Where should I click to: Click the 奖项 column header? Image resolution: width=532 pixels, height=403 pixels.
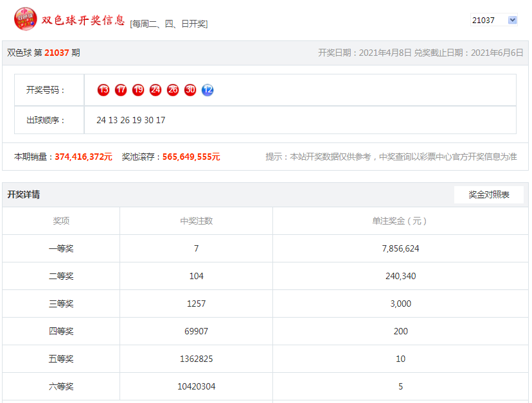tap(61, 221)
